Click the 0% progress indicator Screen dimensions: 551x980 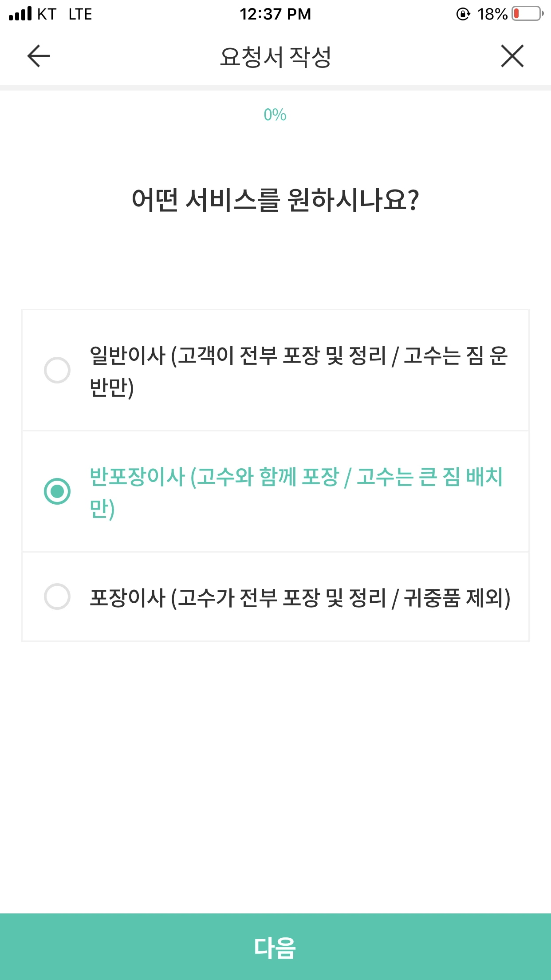[275, 115]
